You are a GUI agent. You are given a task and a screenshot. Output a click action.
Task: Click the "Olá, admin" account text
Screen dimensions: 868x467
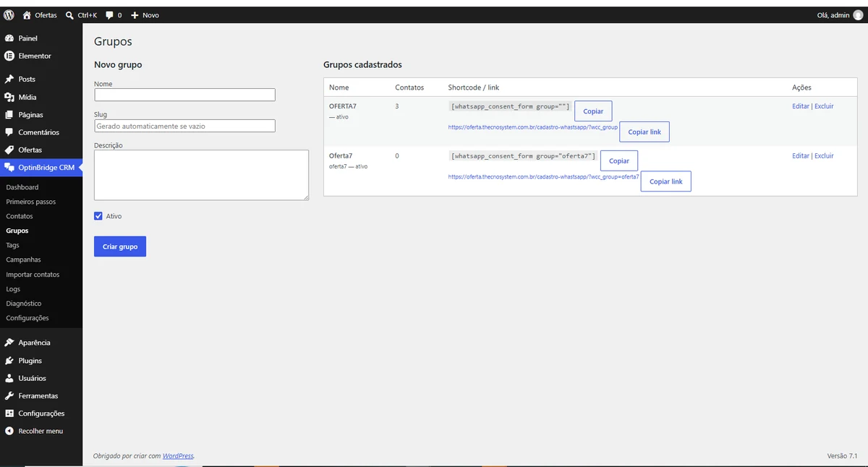point(833,14)
